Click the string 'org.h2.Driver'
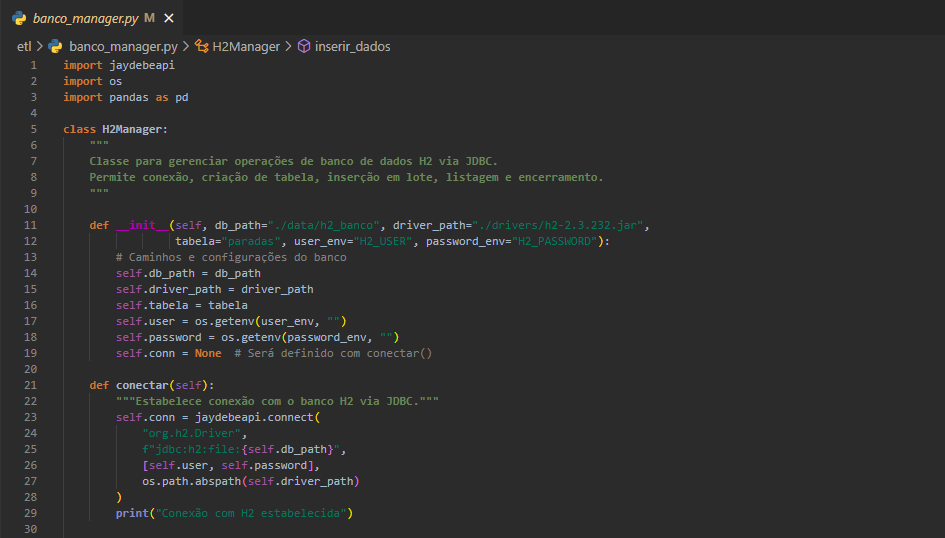The height and width of the screenshot is (538, 945). pos(192,433)
